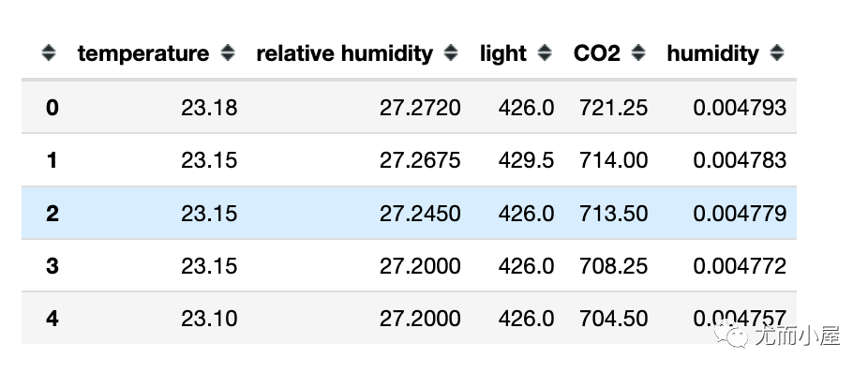
Task: Select the relative humidity header text
Action: 344,53
